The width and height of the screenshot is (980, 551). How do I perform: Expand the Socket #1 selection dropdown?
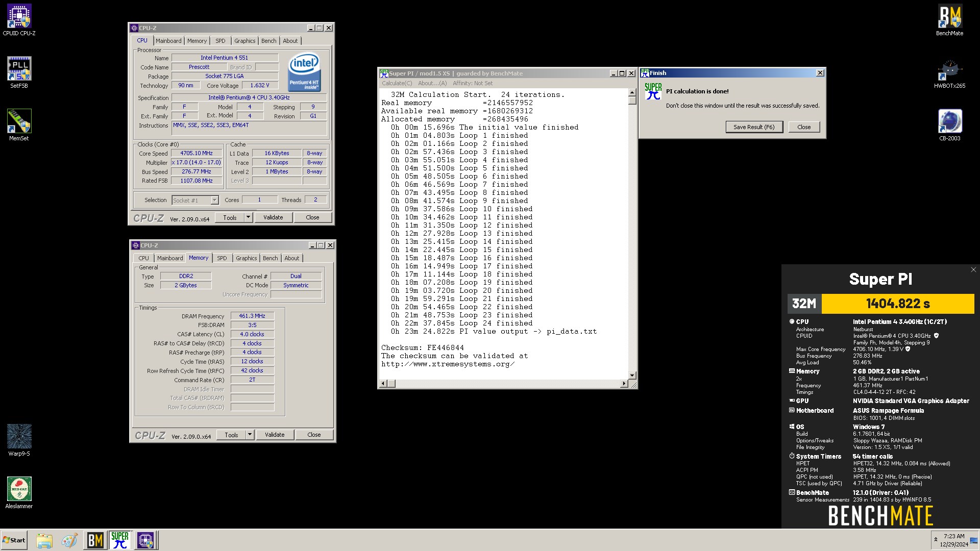click(214, 200)
